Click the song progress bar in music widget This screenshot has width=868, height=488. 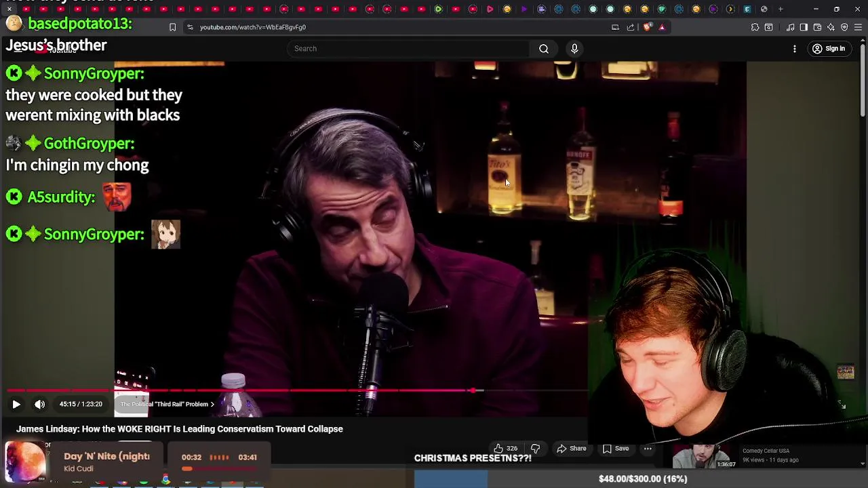coord(218,468)
